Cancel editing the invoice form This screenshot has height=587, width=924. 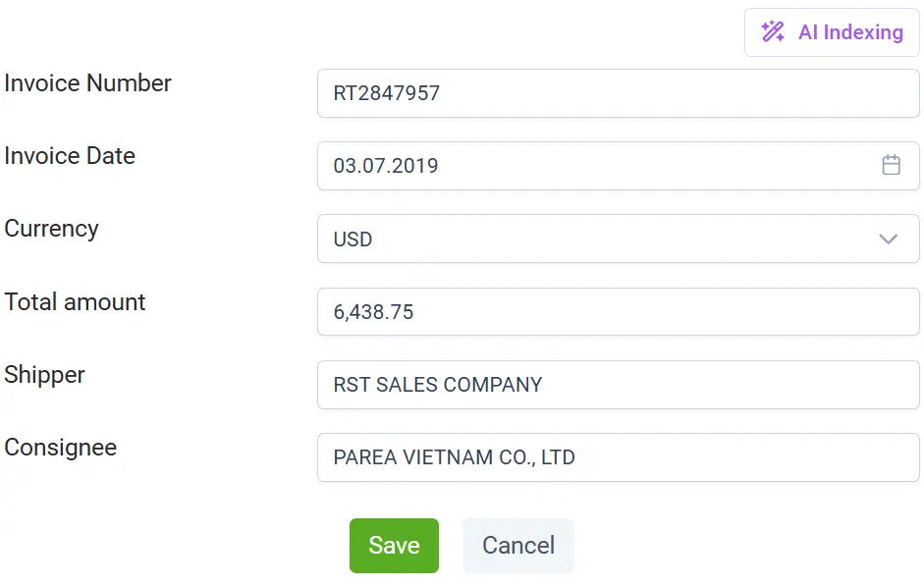coord(518,546)
